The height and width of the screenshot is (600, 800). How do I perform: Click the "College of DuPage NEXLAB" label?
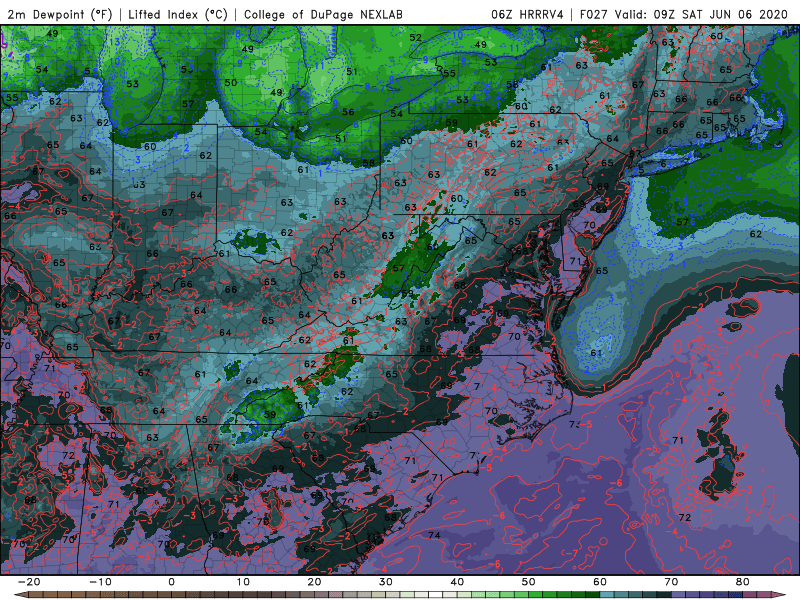(x=323, y=14)
